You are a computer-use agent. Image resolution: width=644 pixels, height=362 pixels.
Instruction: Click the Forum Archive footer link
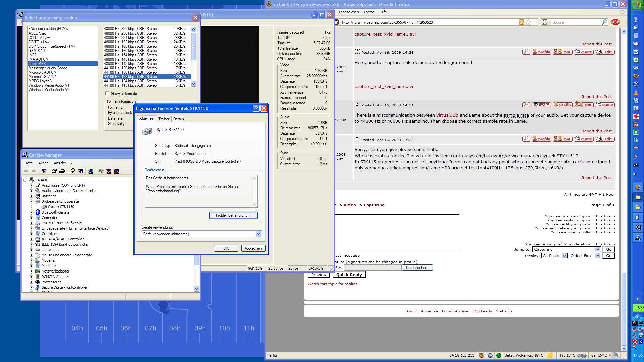(x=455, y=311)
